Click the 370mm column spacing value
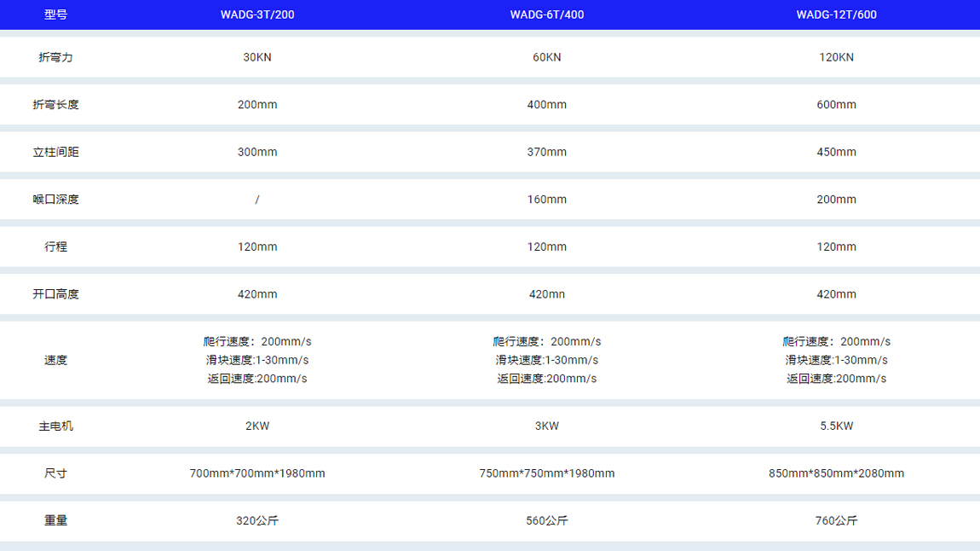The height and width of the screenshot is (551, 980). point(546,152)
